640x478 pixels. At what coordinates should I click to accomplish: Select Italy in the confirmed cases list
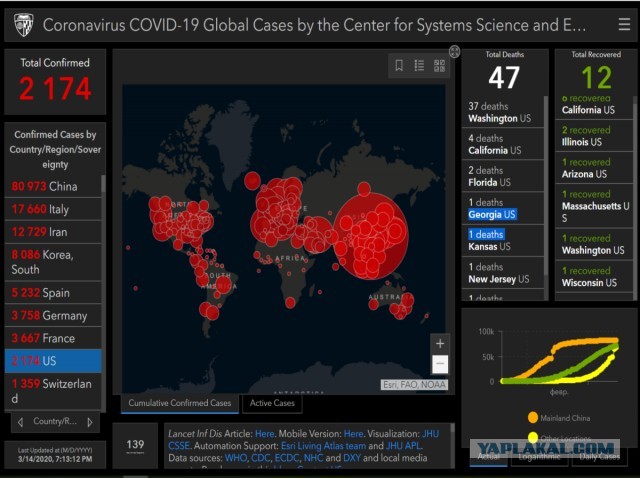coord(53,209)
